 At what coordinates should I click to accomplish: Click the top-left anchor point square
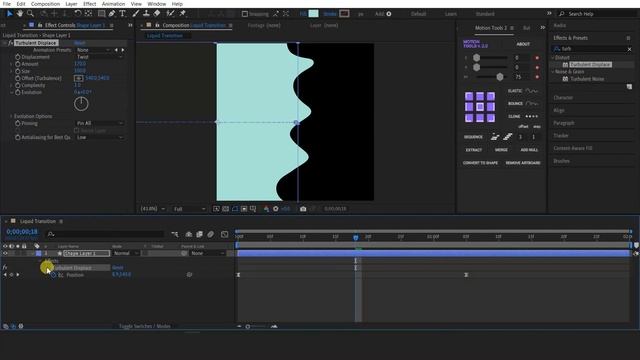pyautogui.click(x=469, y=96)
